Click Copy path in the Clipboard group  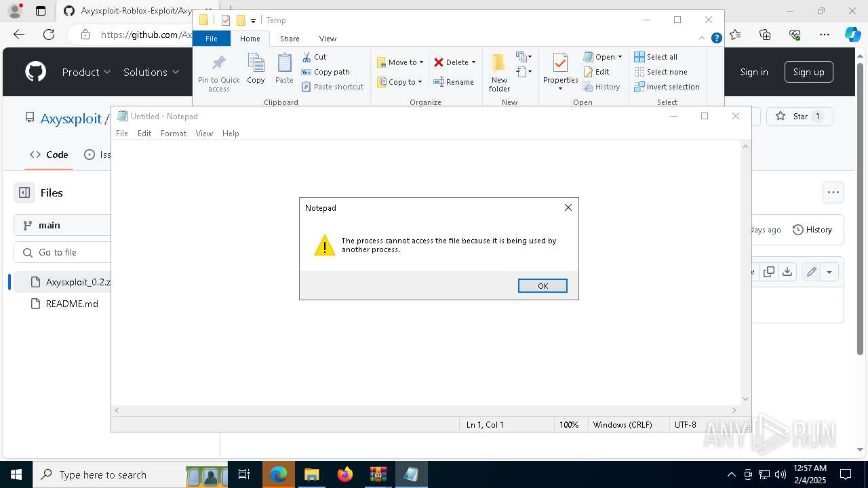point(325,72)
